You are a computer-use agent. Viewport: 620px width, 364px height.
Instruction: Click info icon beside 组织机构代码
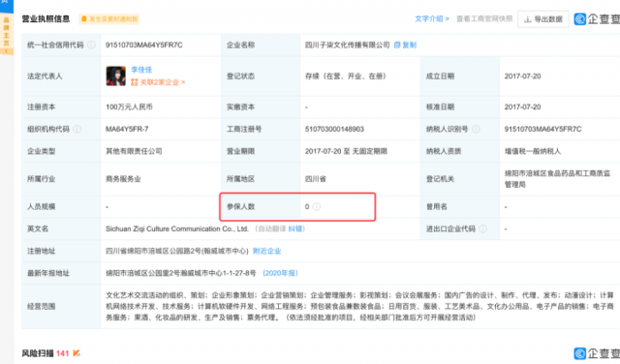click(77, 129)
